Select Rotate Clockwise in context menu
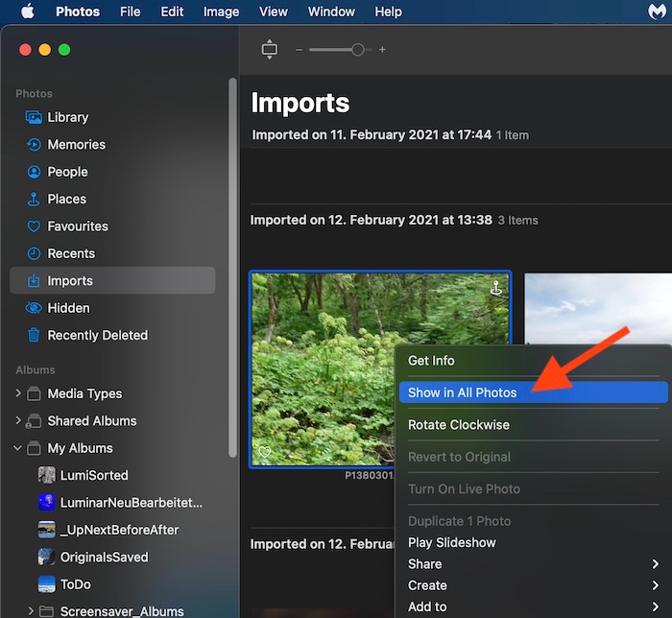 (x=458, y=424)
